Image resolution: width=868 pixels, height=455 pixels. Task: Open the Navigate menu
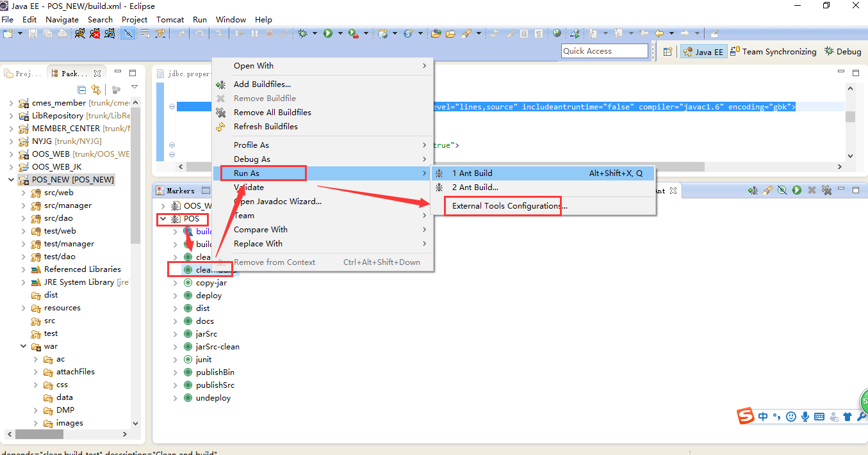[x=62, y=20]
